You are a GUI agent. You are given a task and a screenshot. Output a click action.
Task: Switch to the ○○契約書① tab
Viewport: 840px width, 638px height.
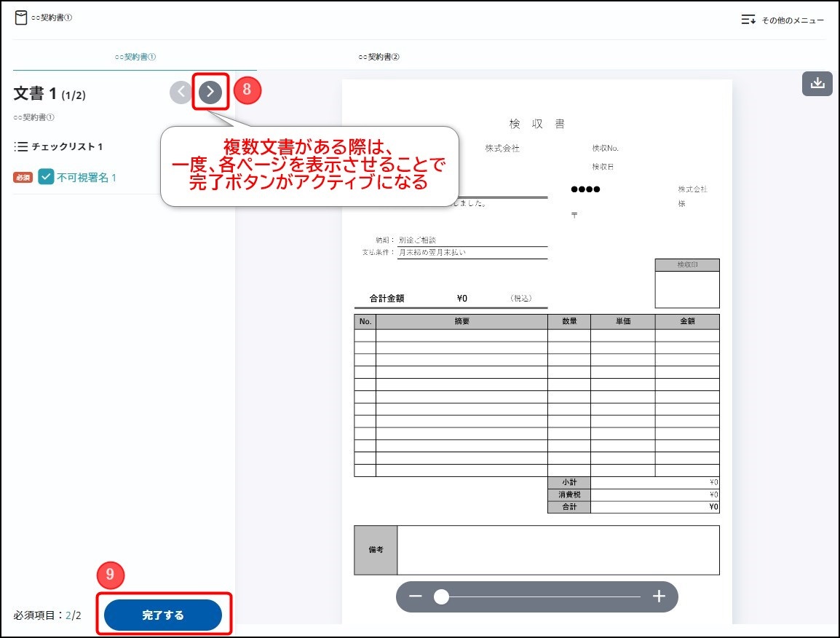[x=135, y=56]
